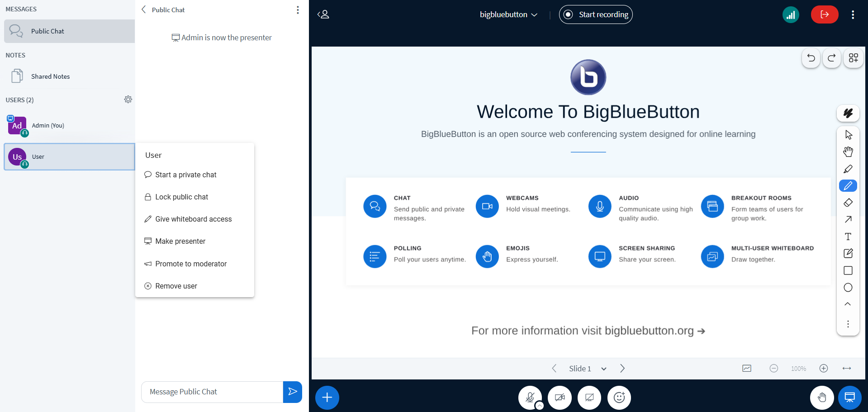Select the Eraser tool
Viewport: 868px width, 412px height.
coord(848,203)
